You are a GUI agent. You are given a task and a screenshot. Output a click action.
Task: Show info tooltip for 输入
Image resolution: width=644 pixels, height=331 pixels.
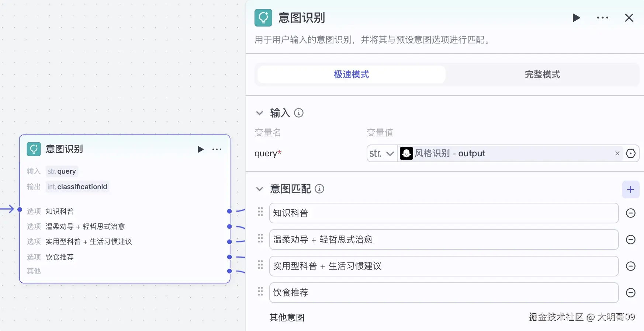(x=299, y=113)
